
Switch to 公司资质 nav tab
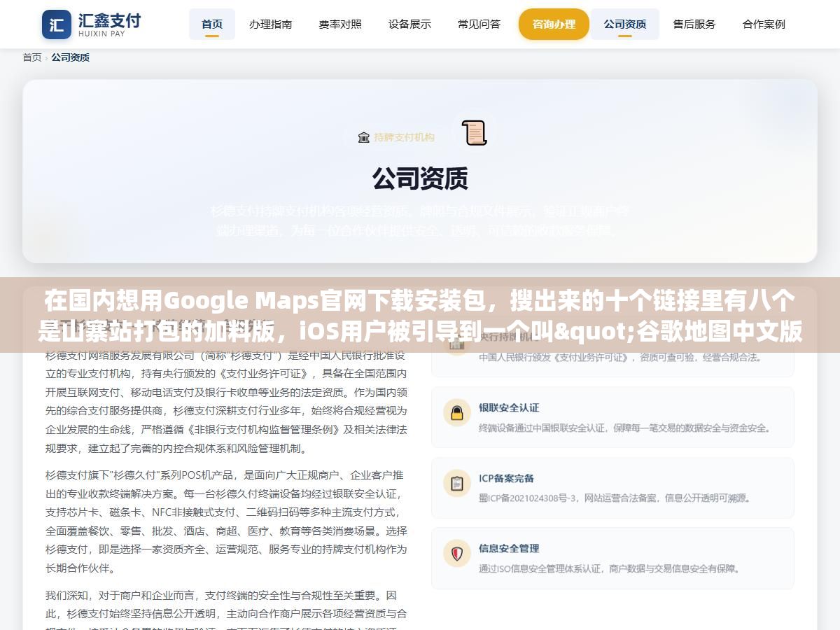pos(625,24)
